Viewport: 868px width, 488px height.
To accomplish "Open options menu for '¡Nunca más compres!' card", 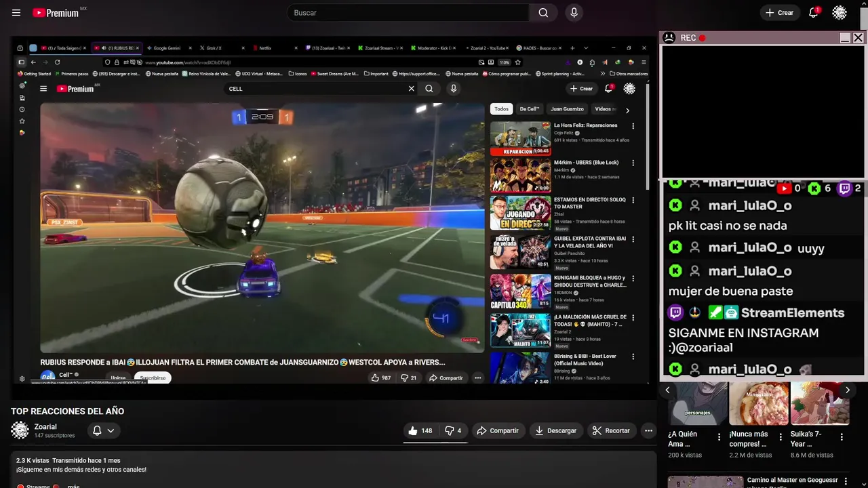I will pos(781,437).
